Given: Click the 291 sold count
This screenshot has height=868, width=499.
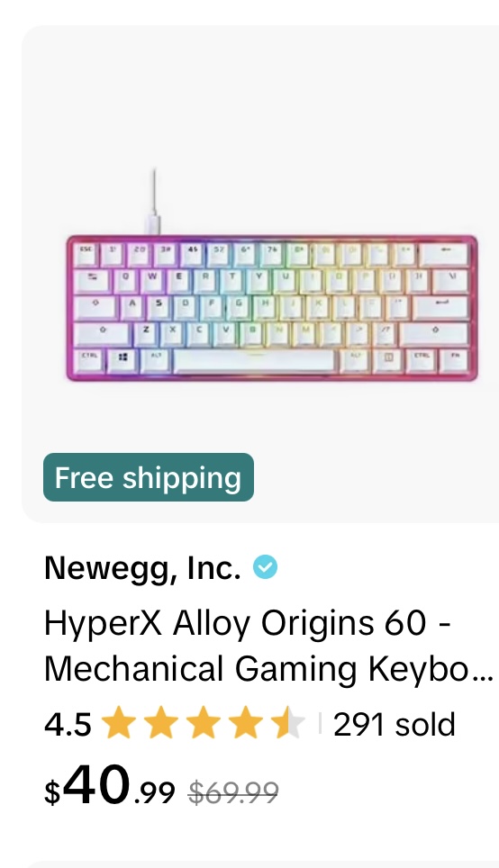Looking at the screenshot, I should 395,724.
